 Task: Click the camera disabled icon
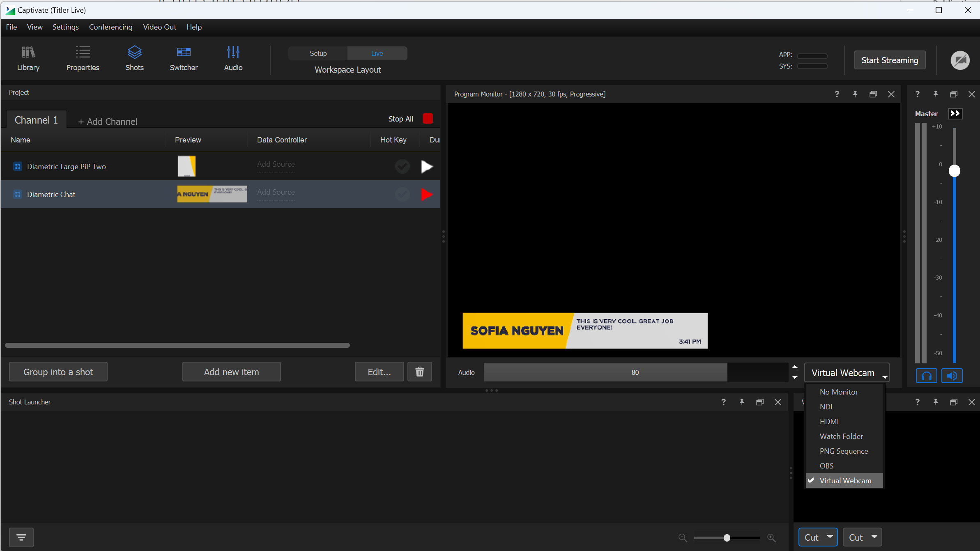point(960,60)
